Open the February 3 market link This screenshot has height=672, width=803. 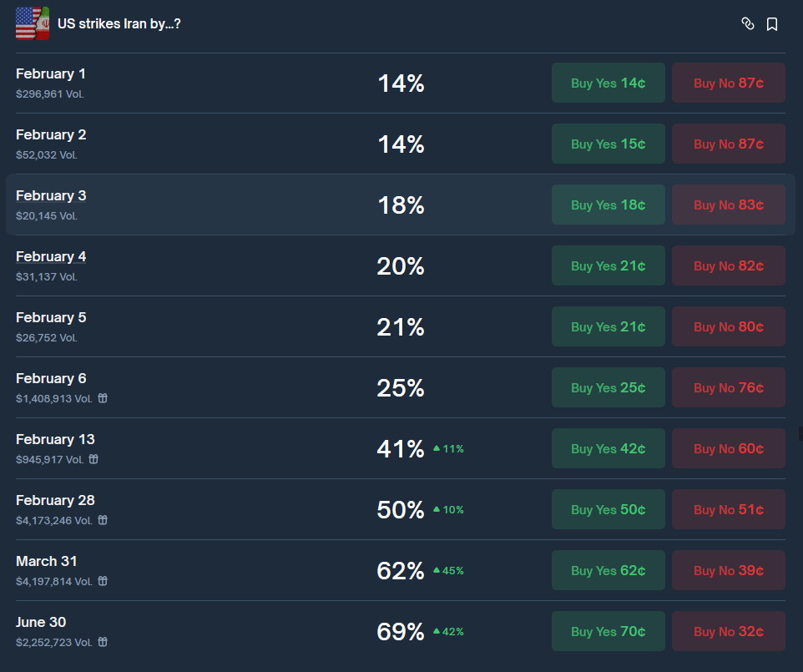[51, 195]
